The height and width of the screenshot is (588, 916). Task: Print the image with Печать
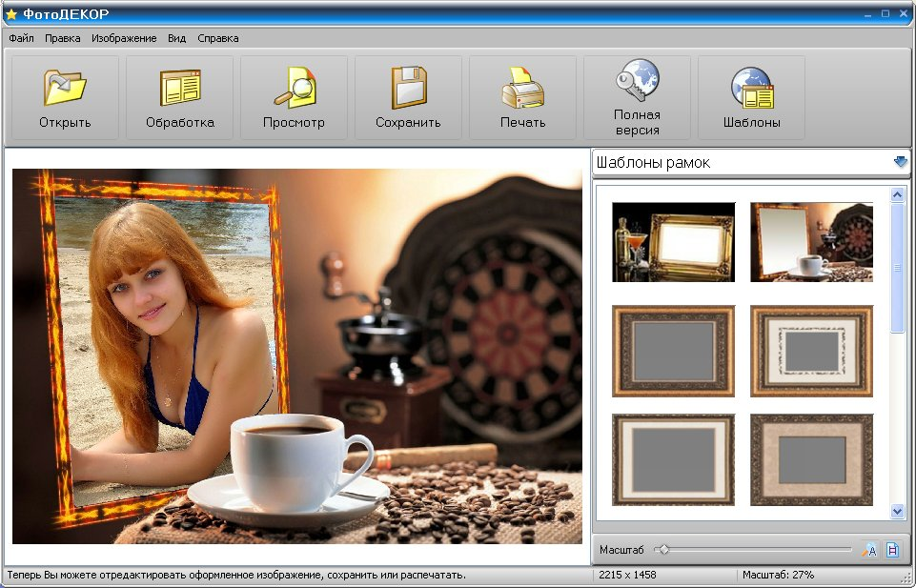523,97
